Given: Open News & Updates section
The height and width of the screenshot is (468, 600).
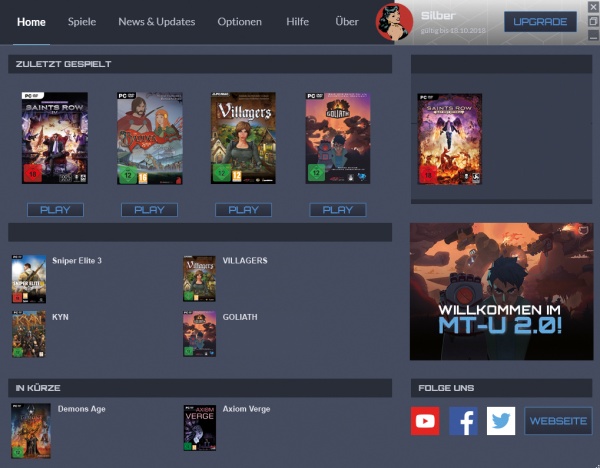Looking at the screenshot, I should (157, 22).
